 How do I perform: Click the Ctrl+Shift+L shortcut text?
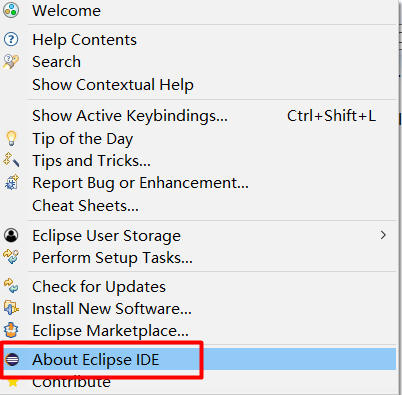(x=331, y=116)
